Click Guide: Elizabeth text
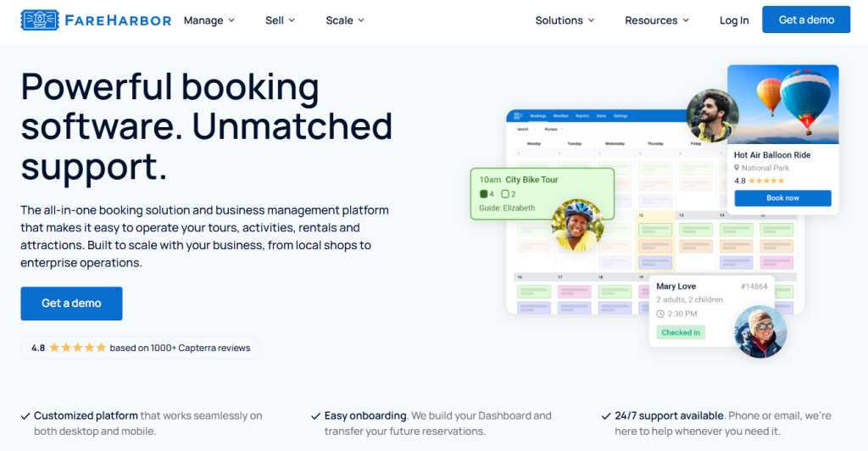 [x=507, y=208]
